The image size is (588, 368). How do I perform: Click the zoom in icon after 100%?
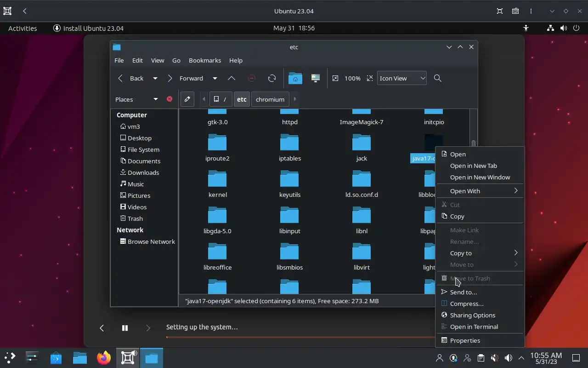[370, 78]
